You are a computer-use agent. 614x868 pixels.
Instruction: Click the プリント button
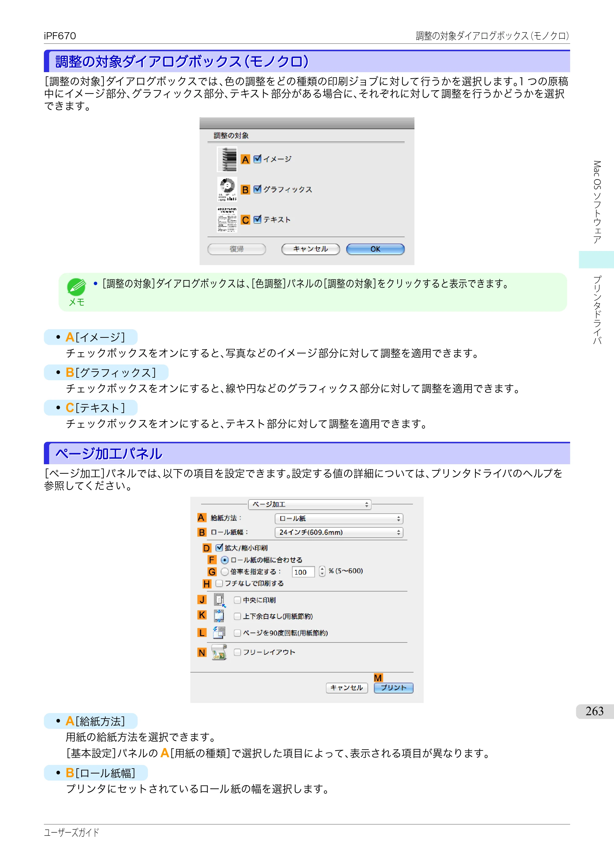point(394,688)
